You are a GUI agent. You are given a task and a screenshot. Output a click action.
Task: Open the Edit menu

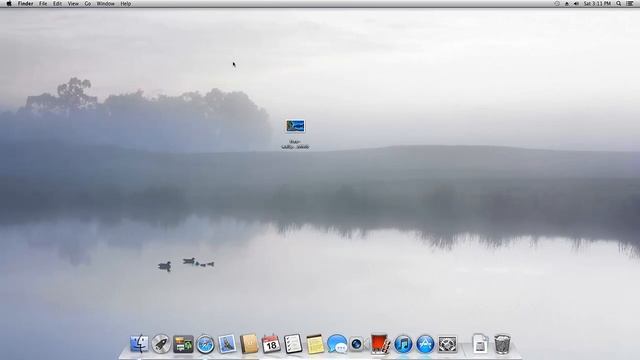(x=58, y=4)
